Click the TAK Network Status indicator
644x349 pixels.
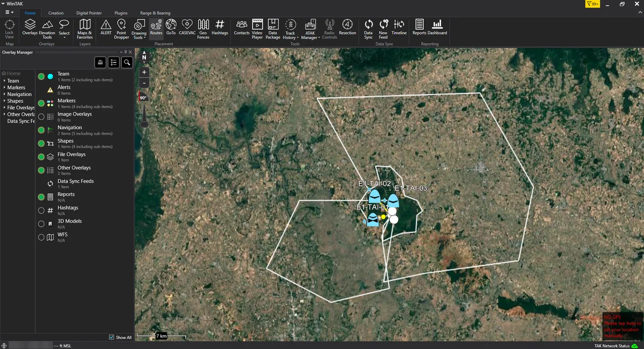coord(616,345)
